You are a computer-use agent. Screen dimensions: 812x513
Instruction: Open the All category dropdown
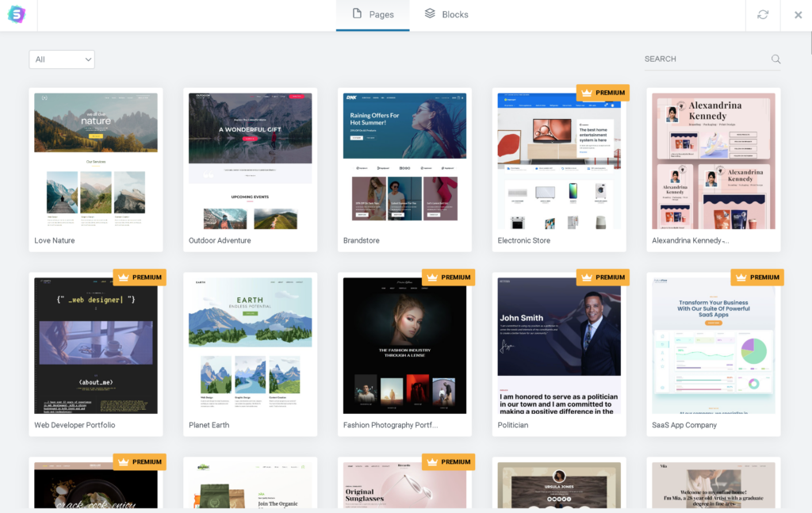tap(62, 59)
